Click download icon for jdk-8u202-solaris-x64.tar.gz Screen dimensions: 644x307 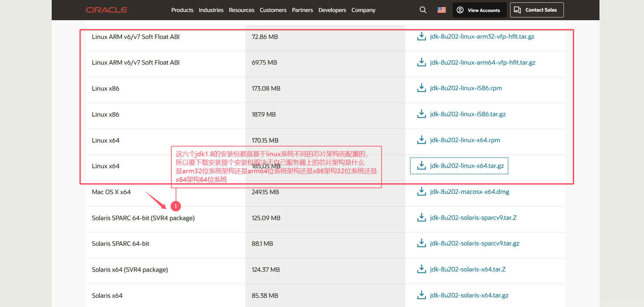[421, 295]
